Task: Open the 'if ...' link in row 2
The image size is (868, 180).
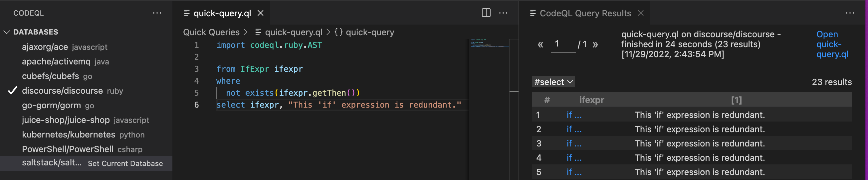Action: (x=574, y=129)
